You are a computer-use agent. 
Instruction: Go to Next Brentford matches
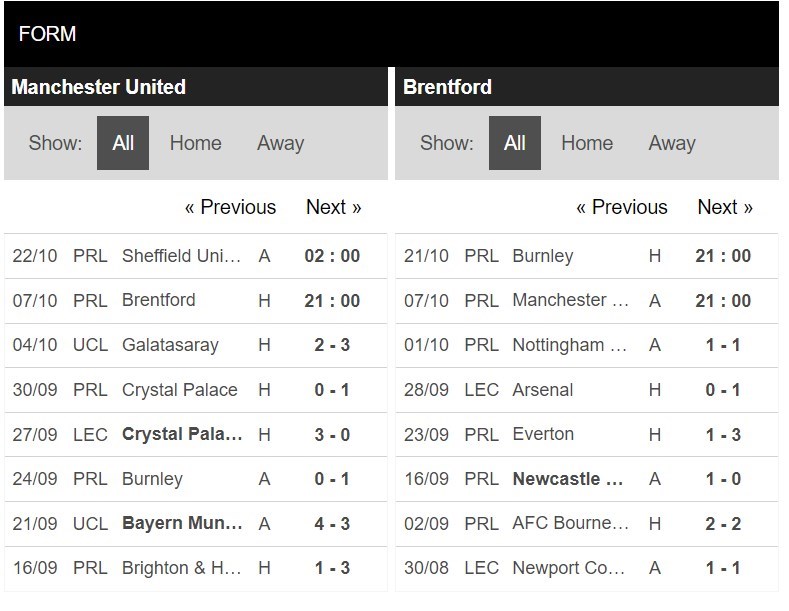pyautogui.click(x=725, y=207)
